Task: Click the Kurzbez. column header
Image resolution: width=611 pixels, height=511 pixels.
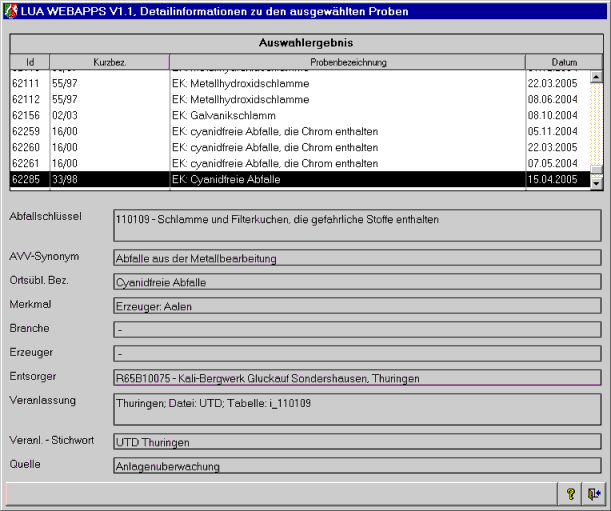Action: point(109,62)
